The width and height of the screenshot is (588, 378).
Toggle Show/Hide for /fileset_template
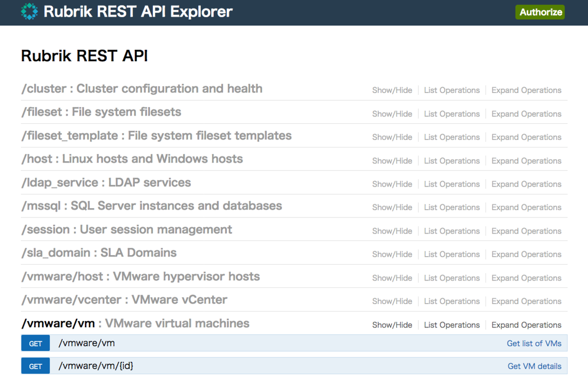coord(392,137)
